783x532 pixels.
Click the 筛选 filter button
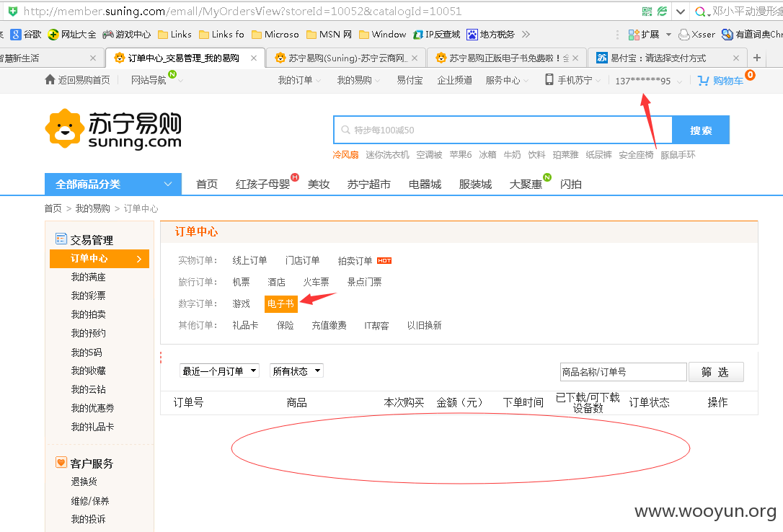(x=715, y=372)
